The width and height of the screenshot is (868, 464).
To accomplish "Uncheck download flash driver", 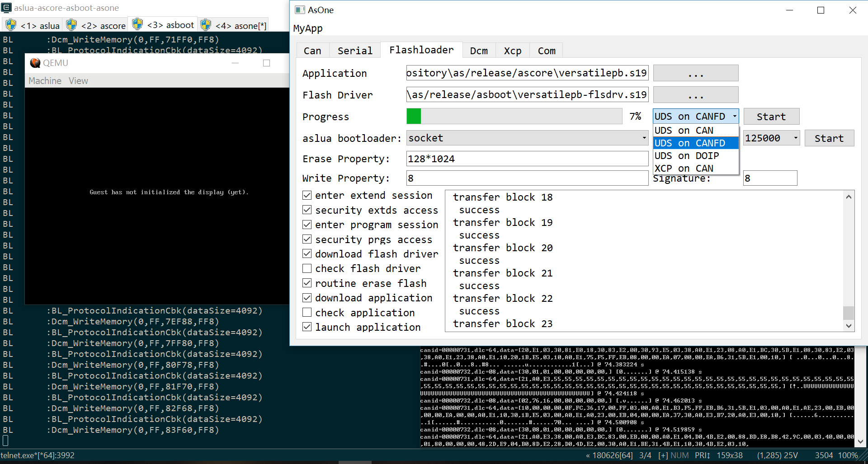I will coord(307,254).
